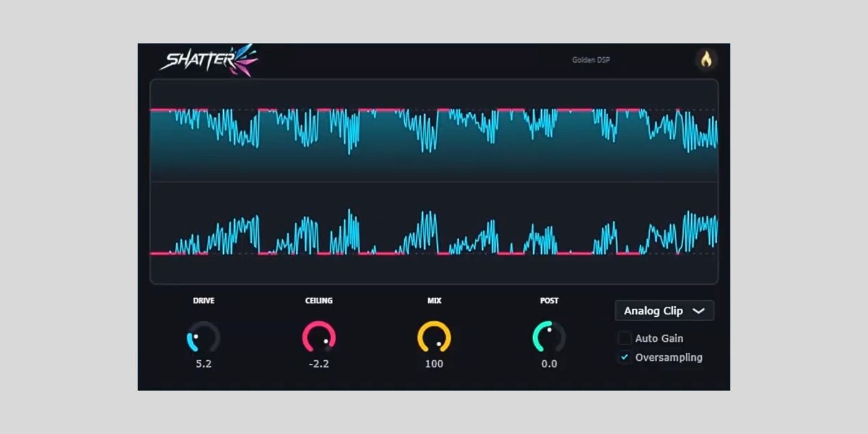Click the DRIVE label above knob
This screenshot has width=868, height=434.
coord(203,301)
